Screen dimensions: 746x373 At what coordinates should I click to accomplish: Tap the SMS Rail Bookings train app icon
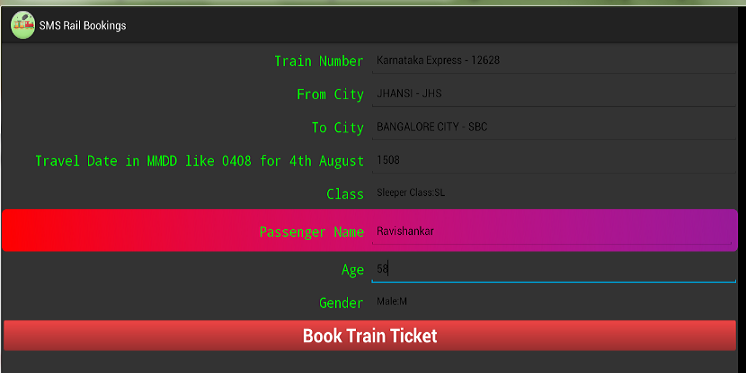click(x=23, y=25)
